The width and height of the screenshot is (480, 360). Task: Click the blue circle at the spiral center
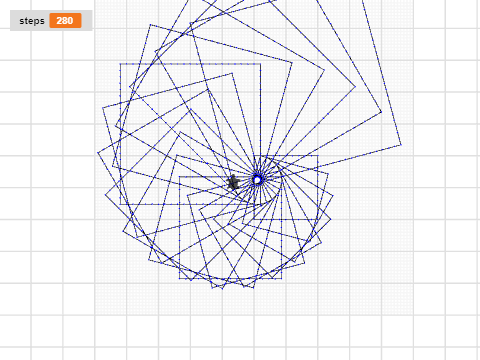coord(257,180)
